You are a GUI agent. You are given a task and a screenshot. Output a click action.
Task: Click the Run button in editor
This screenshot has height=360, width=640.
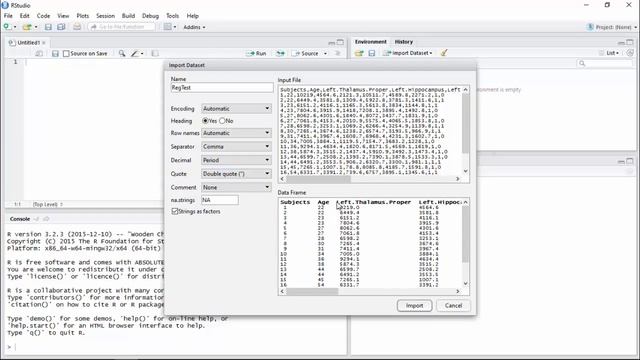click(256, 53)
